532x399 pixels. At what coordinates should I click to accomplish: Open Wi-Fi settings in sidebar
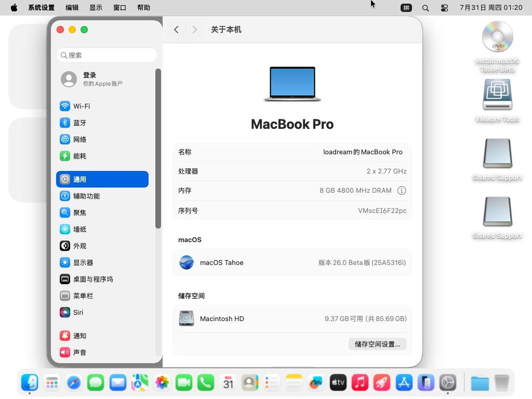102,106
